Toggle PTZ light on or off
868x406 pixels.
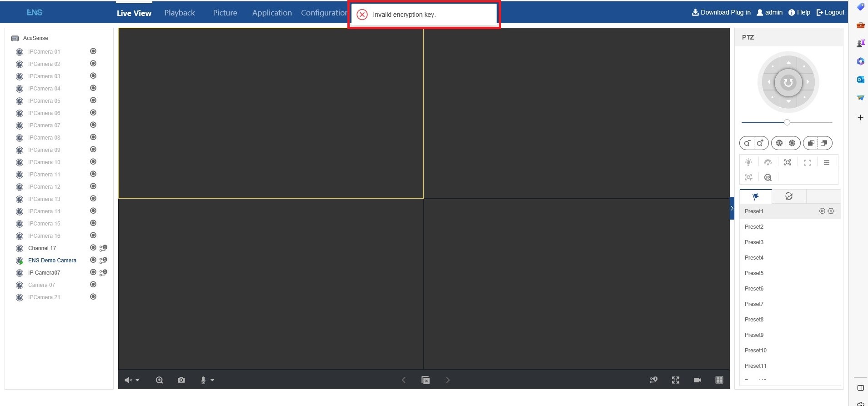click(748, 162)
